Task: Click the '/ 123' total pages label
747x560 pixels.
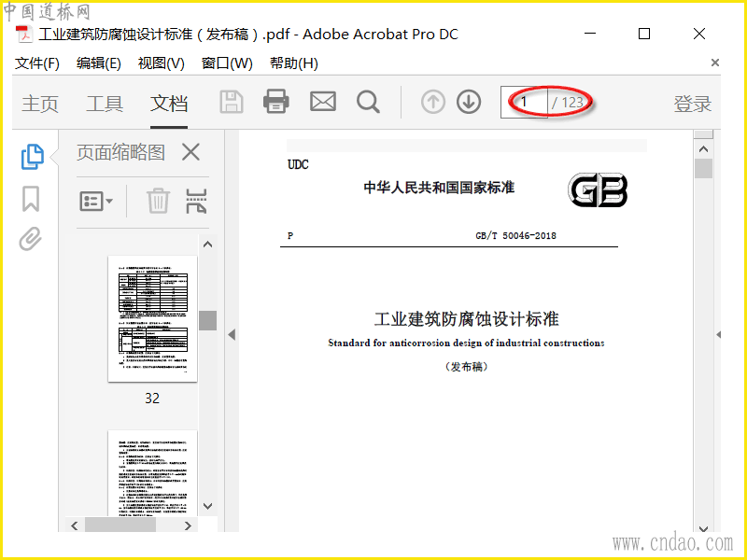Action: pos(568,103)
